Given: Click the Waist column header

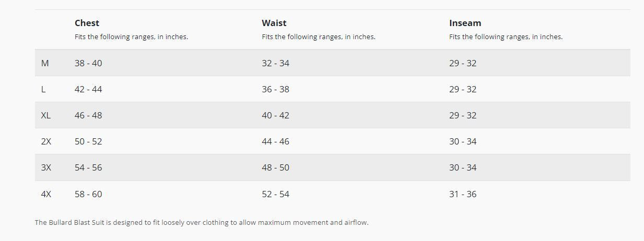Looking at the screenshot, I should tap(274, 23).
